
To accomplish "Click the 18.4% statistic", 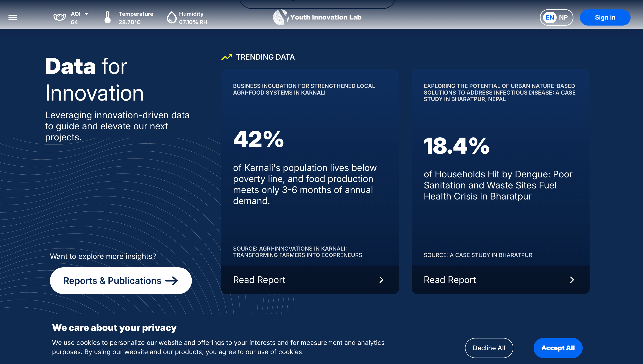I will pyautogui.click(x=457, y=146).
